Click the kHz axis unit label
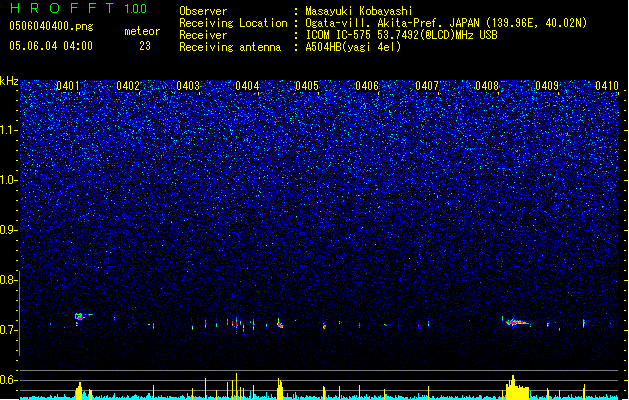This screenshot has height=400, width=629. pyautogui.click(x=9, y=81)
